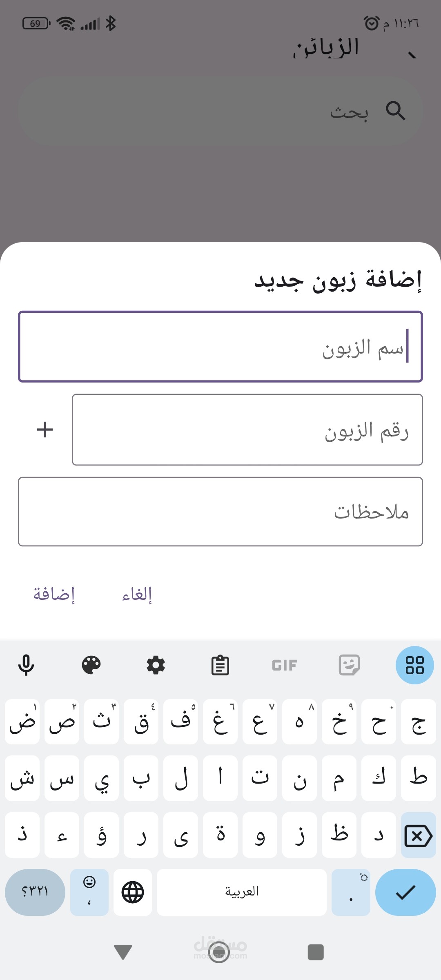Focus the اسم الزبون name field
The width and height of the screenshot is (441, 980).
pyautogui.click(x=220, y=347)
